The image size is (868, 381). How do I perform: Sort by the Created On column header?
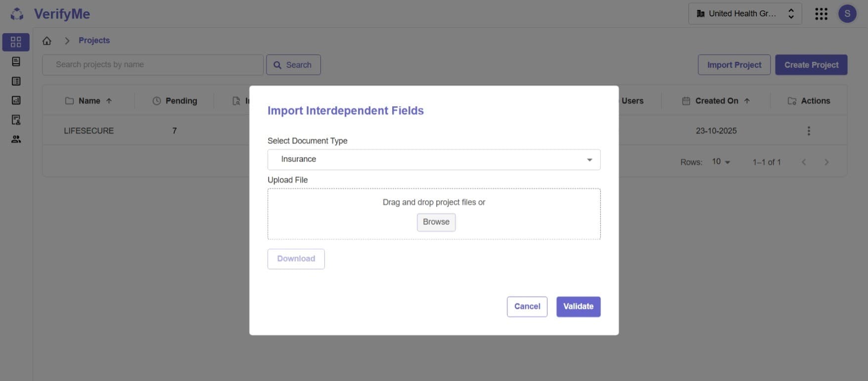coord(717,101)
